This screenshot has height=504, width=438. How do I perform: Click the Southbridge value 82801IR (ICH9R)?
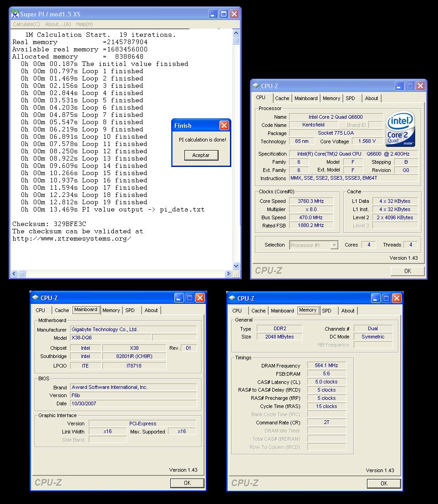tap(134, 356)
